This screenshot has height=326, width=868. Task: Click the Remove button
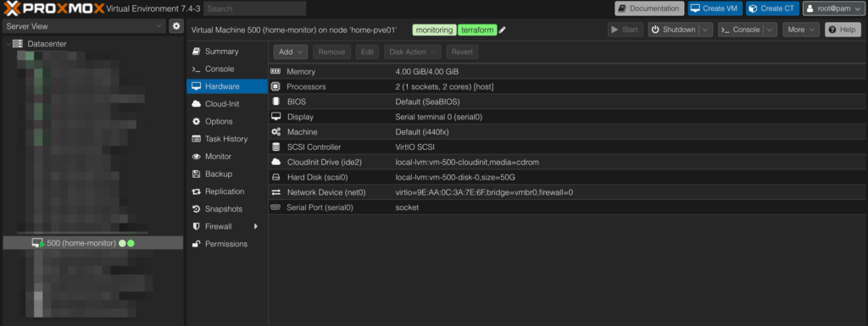331,52
